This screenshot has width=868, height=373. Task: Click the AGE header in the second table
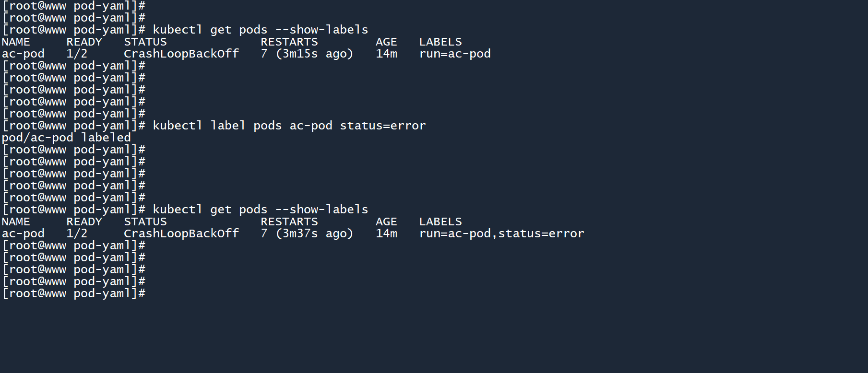coord(386,222)
